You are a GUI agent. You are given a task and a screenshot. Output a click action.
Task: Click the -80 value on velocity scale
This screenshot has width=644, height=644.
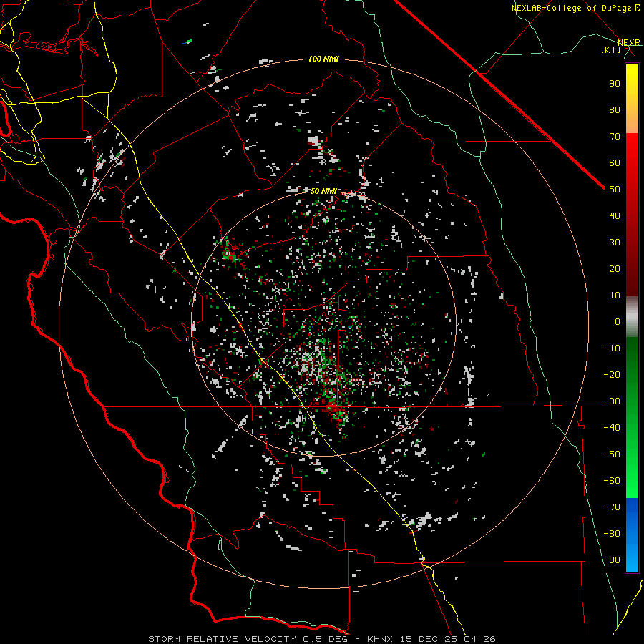(x=612, y=534)
